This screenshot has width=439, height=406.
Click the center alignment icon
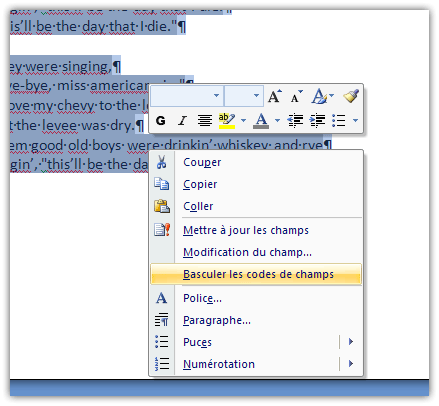(205, 120)
